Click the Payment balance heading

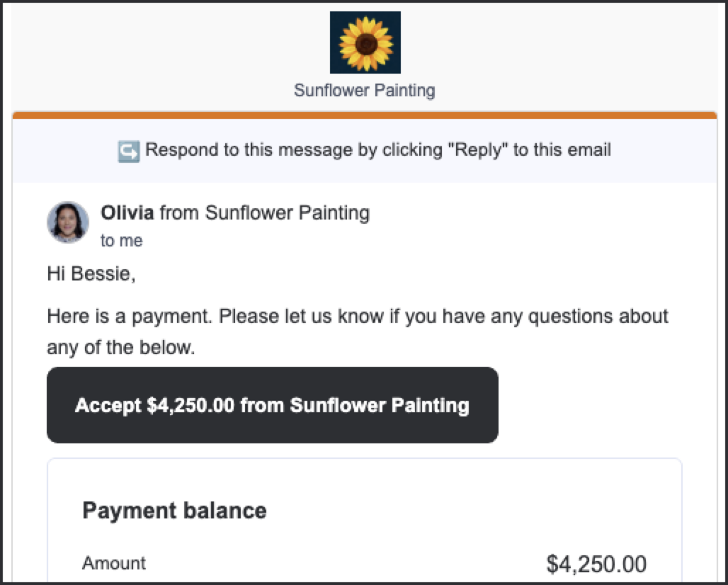click(x=175, y=510)
